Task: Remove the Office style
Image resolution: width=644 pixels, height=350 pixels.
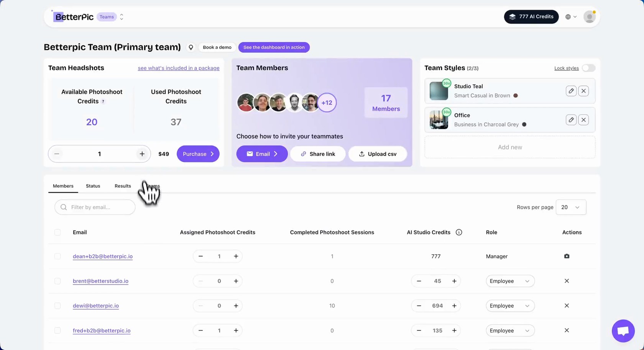Action: [583, 120]
